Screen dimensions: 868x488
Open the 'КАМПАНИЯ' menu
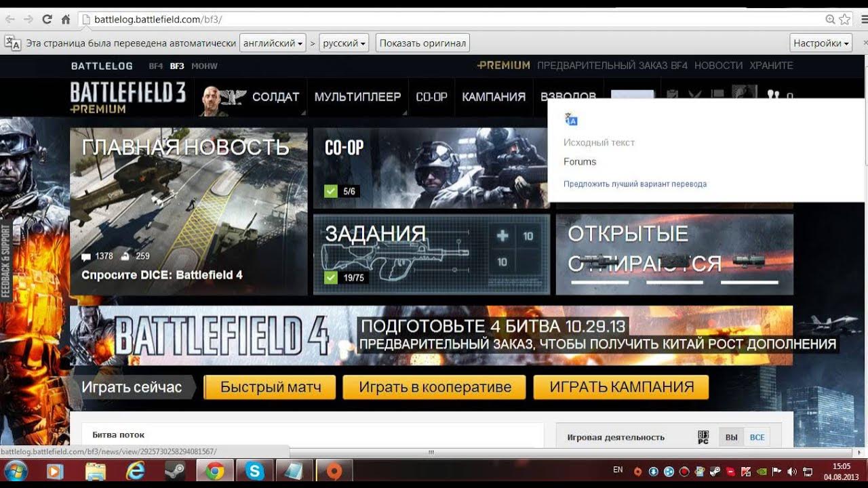[x=494, y=97]
